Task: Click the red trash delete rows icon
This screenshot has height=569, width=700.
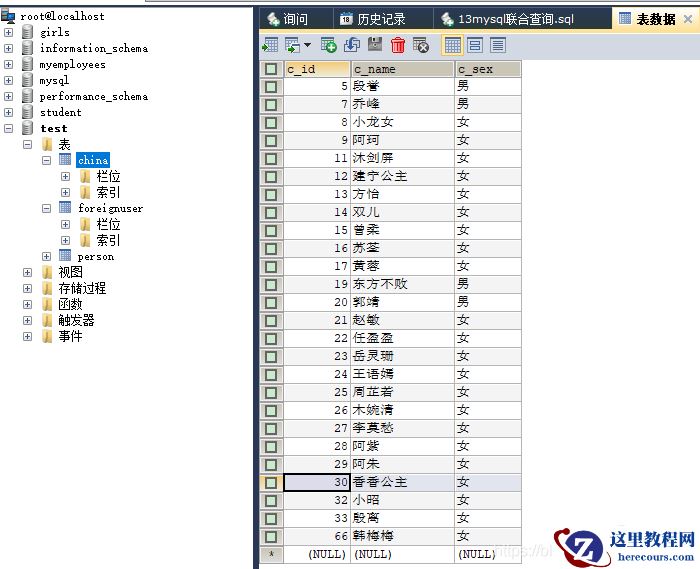Action: 398,45
